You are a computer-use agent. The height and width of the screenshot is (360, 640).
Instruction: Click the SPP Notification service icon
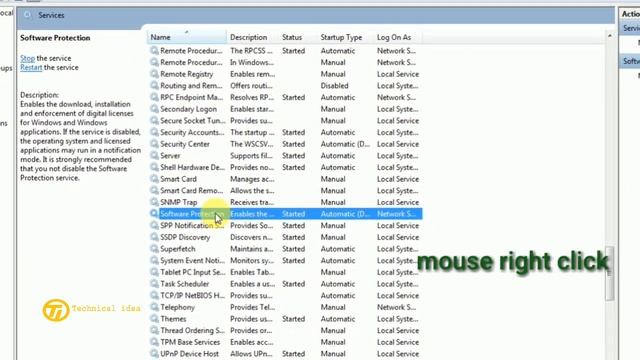coord(154,225)
